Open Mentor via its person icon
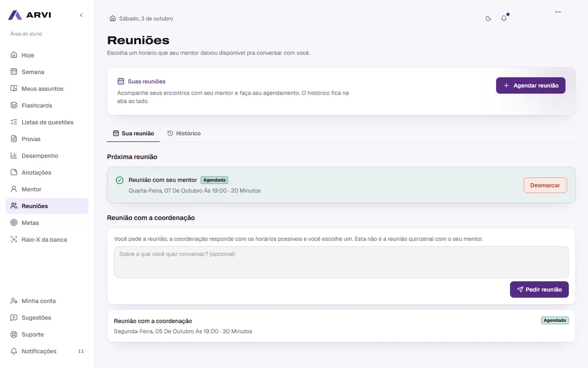 (14, 189)
